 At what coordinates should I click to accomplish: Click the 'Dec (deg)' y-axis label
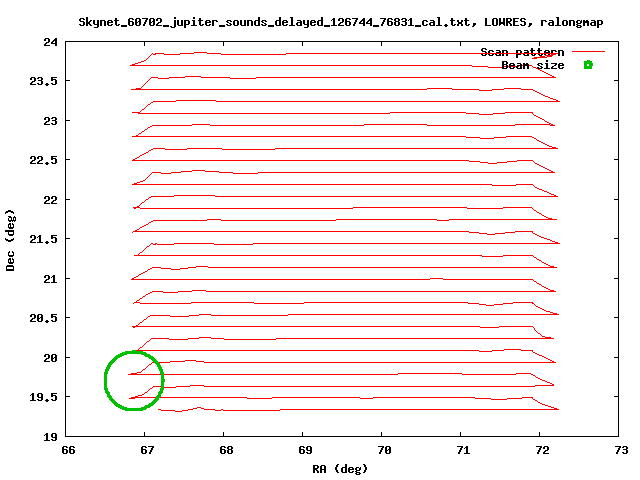[11, 240]
